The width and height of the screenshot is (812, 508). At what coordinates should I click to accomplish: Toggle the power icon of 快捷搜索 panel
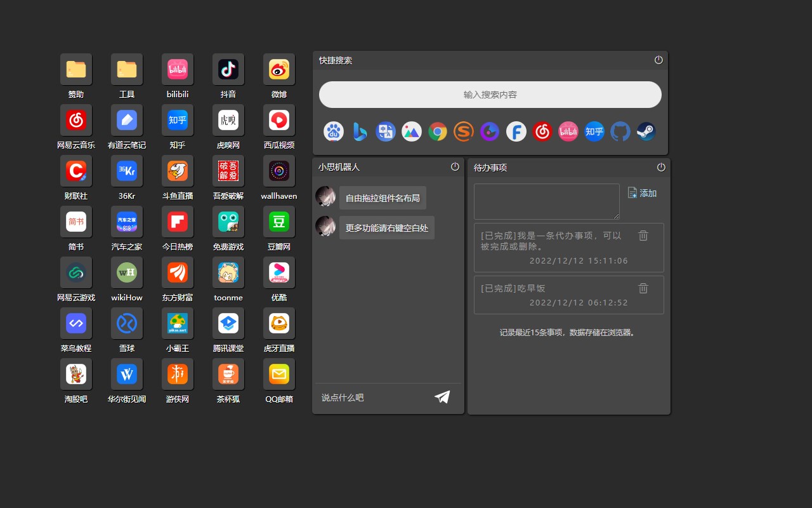658,60
